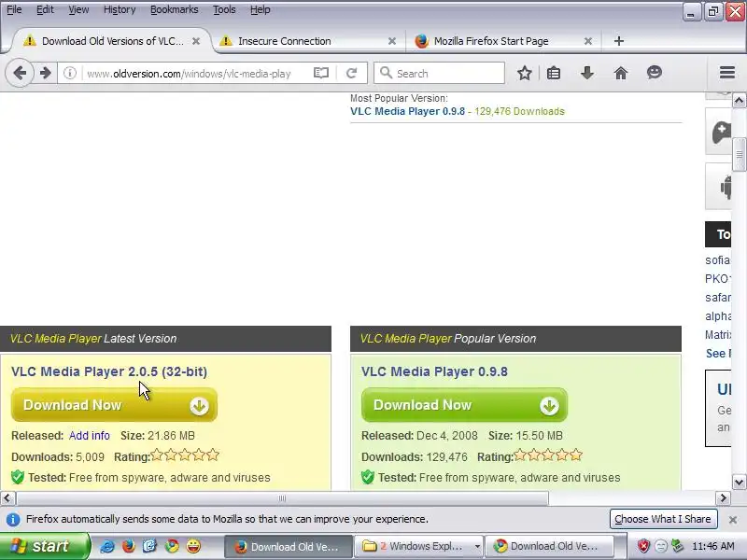This screenshot has height=560, width=747.
Task: Click the 129,476 Downloads text
Action: 519,111
